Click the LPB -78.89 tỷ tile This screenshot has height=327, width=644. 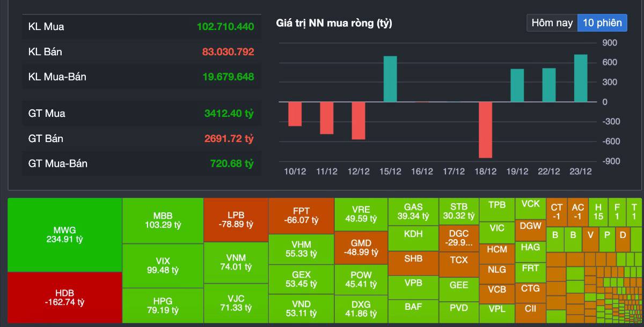[236, 220]
